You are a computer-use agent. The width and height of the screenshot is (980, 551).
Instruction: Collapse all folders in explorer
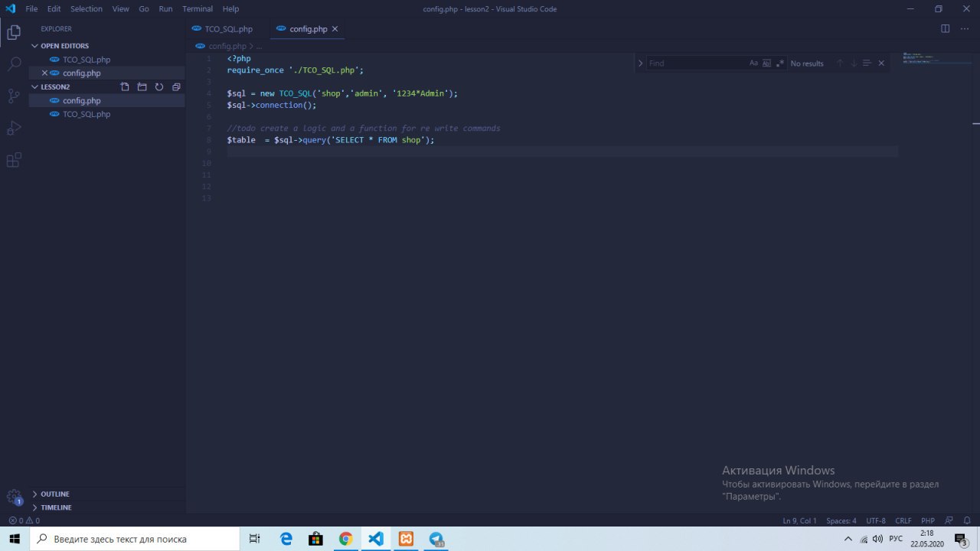176,87
